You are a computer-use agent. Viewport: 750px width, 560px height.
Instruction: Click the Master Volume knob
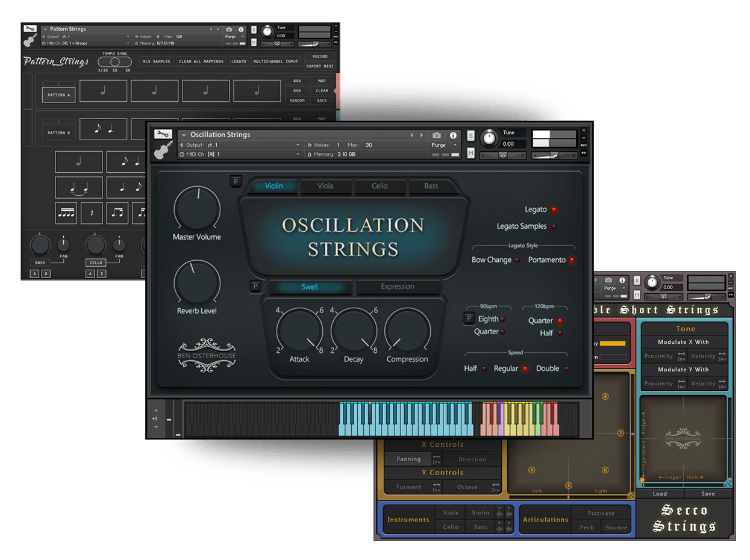(197, 209)
